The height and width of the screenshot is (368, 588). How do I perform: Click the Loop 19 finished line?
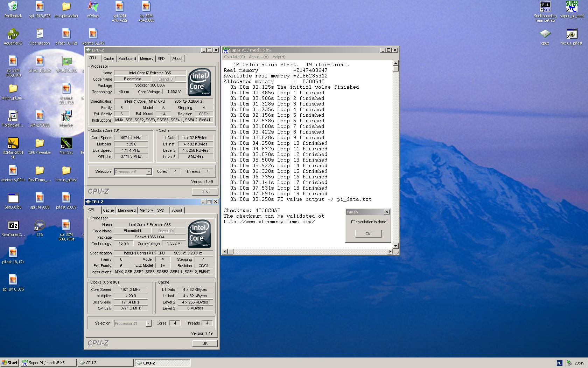279,193
